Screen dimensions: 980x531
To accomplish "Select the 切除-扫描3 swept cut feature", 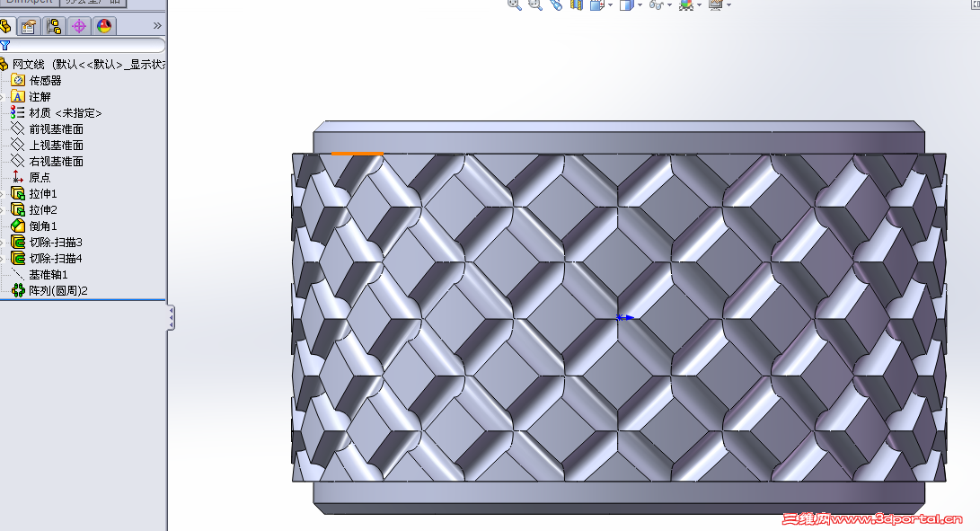I will coord(56,242).
